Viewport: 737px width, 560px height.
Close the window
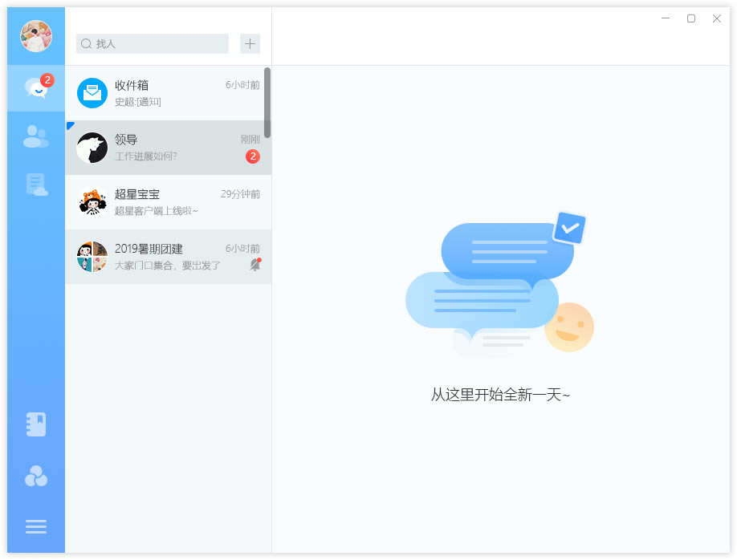pos(717,18)
